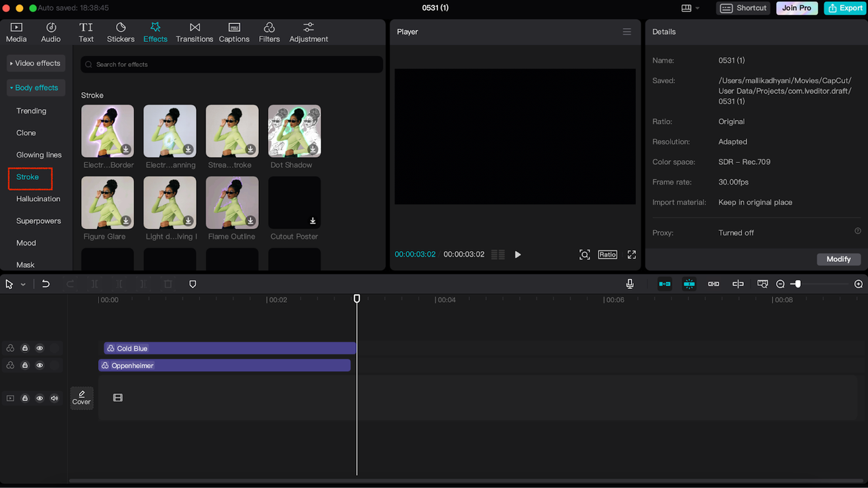The image size is (868, 488).
Task: Click the undo arrow in timeline toolbar
Action: [45, 284]
